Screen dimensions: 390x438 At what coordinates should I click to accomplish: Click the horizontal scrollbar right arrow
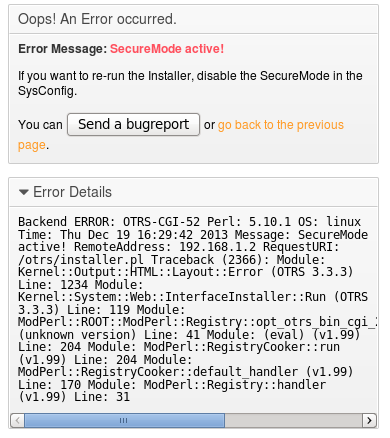(x=369, y=420)
